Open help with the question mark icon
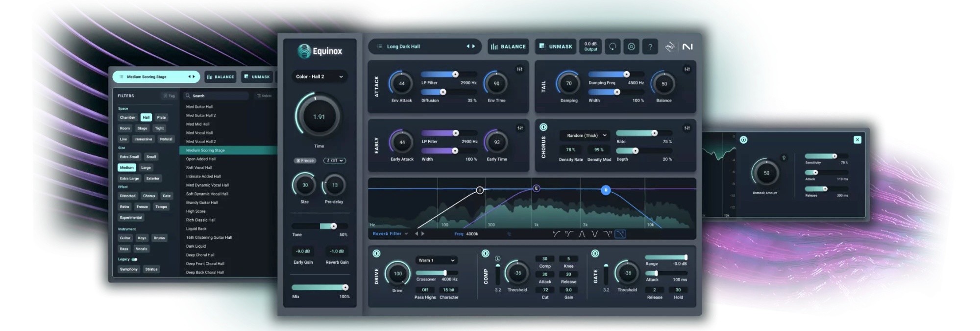Image resolution: width=980 pixels, height=331 pixels. (x=650, y=47)
